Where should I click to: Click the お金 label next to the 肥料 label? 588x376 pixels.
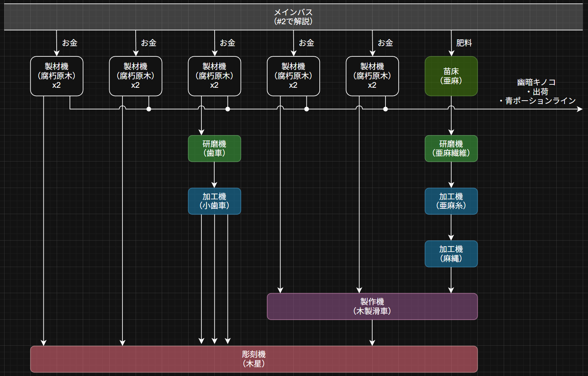click(x=385, y=43)
